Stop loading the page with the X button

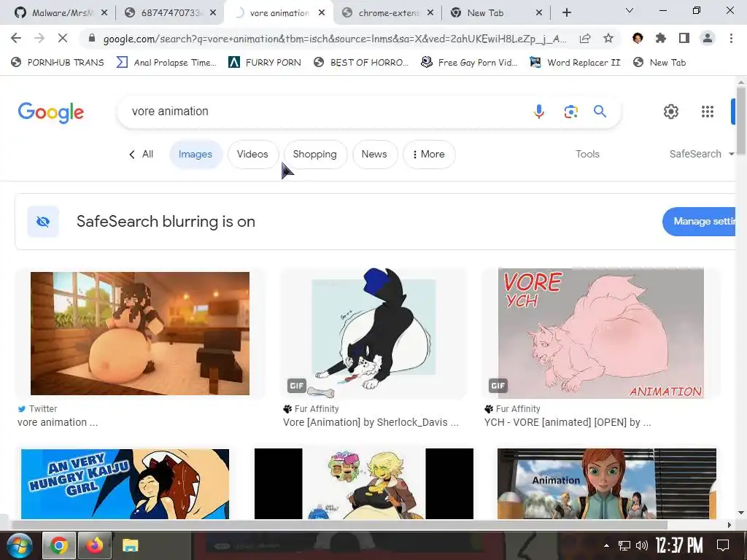click(x=63, y=38)
